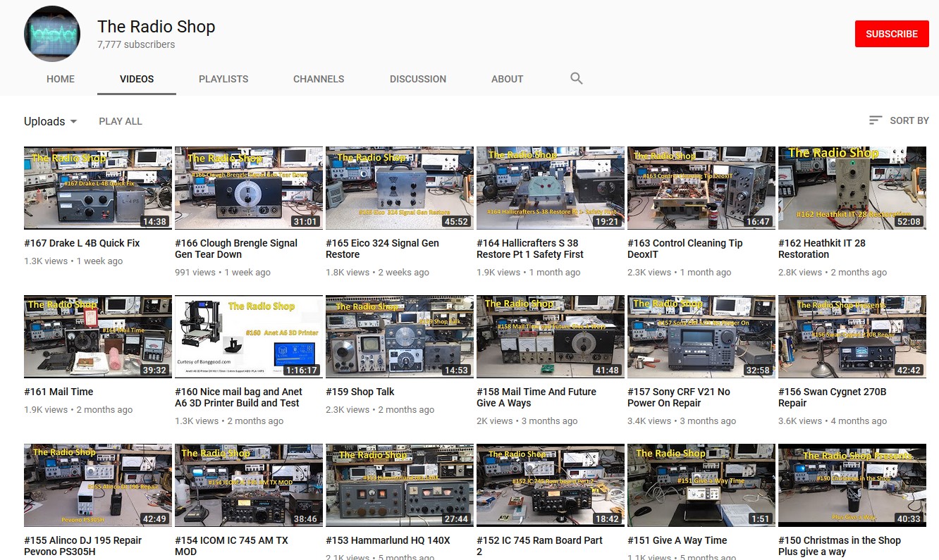Open #160 Anet A6 3D Printer thumbnail
This screenshot has height=560, width=939.
click(x=249, y=337)
